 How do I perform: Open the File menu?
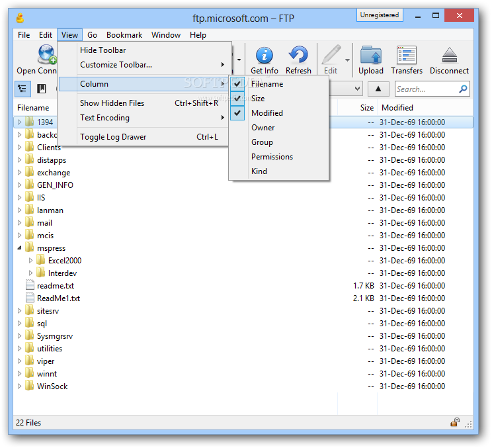point(24,35)
